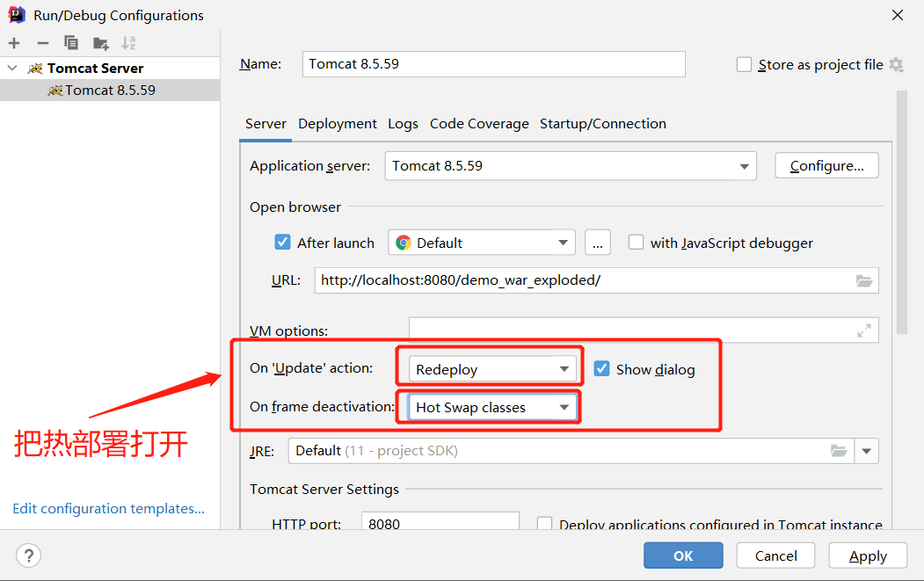
Task: Click the Cancel button
Action: point(775,556)
